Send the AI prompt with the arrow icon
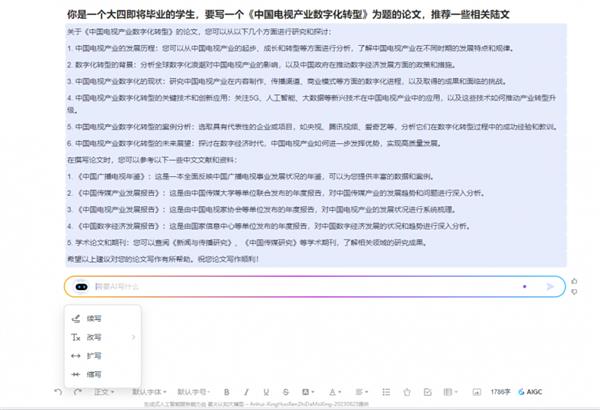 pos(550,286)
